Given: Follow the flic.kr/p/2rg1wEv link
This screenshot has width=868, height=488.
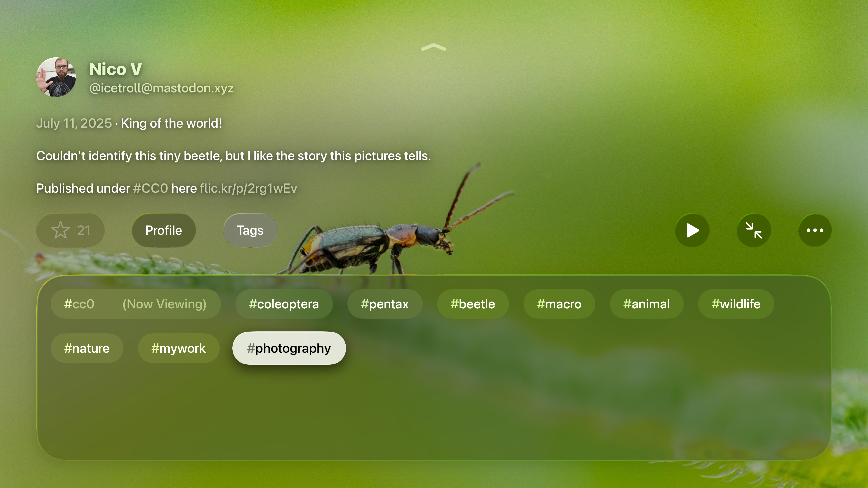Looking at the screenshot, I should click(x=248, y=189).
